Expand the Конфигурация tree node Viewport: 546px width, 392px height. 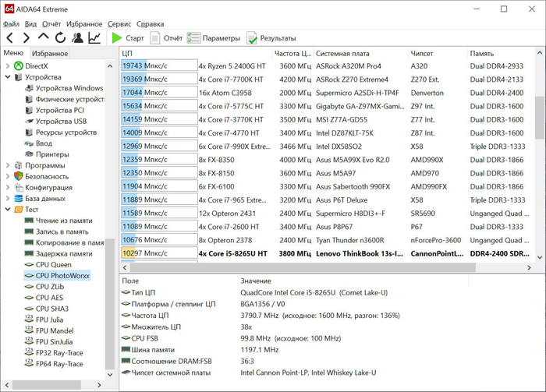[x=8, y=188]
